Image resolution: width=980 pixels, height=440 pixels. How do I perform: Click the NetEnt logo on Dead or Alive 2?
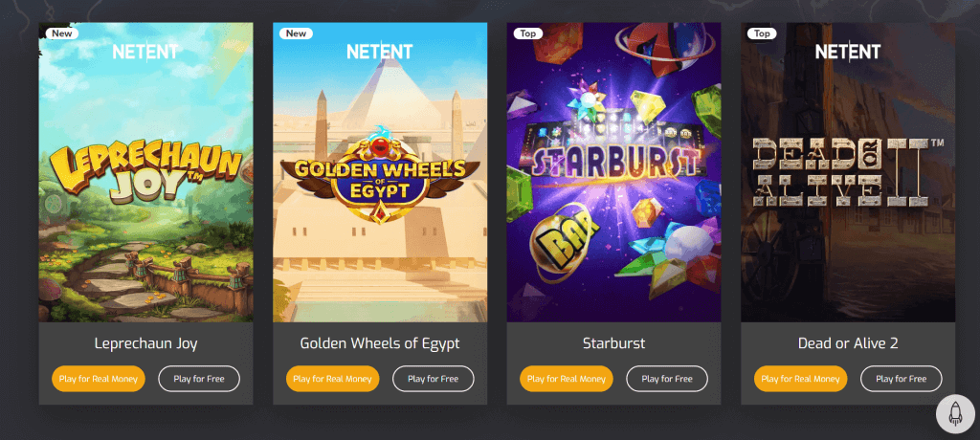[x=848, y=52]
